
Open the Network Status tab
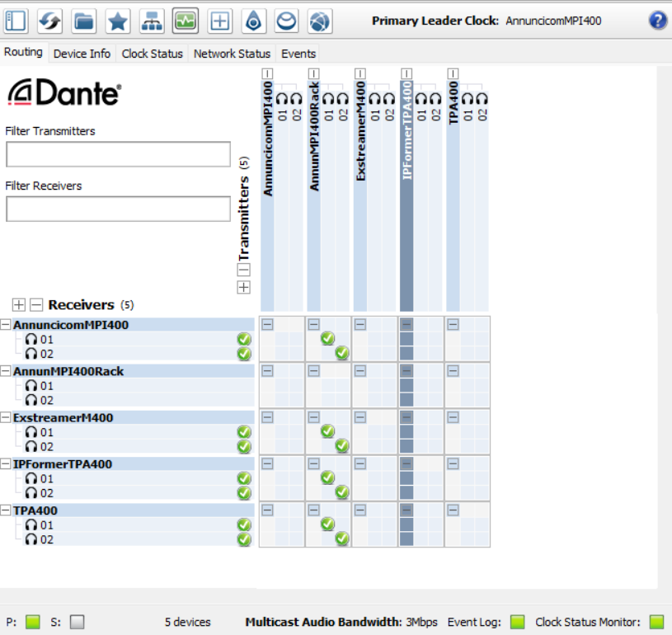tap(232, 54)
